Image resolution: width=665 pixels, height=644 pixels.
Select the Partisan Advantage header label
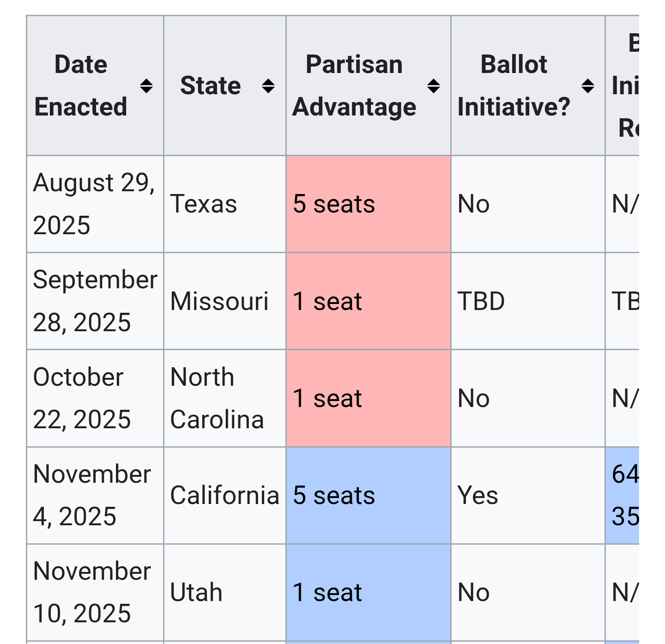click(354, 85)
